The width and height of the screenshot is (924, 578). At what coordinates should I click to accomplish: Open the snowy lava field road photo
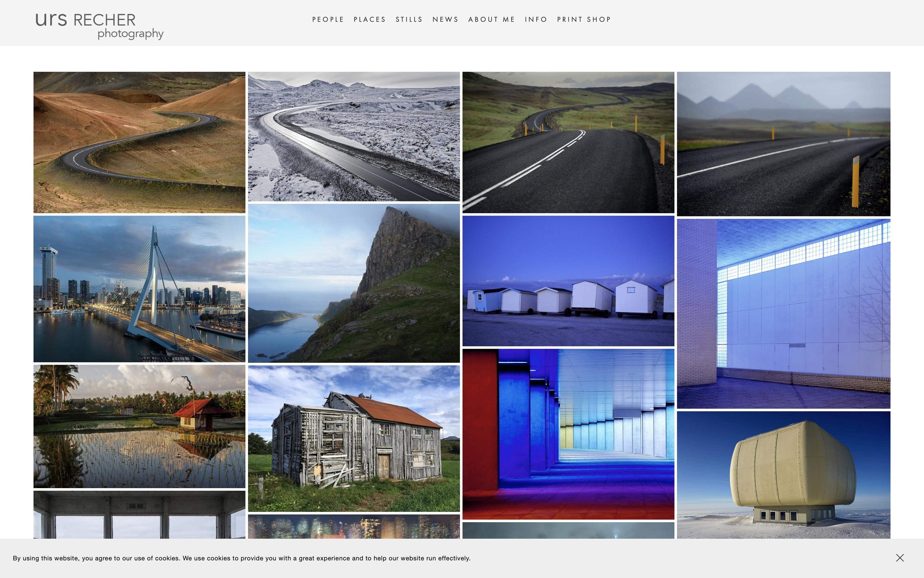point(354,136)
